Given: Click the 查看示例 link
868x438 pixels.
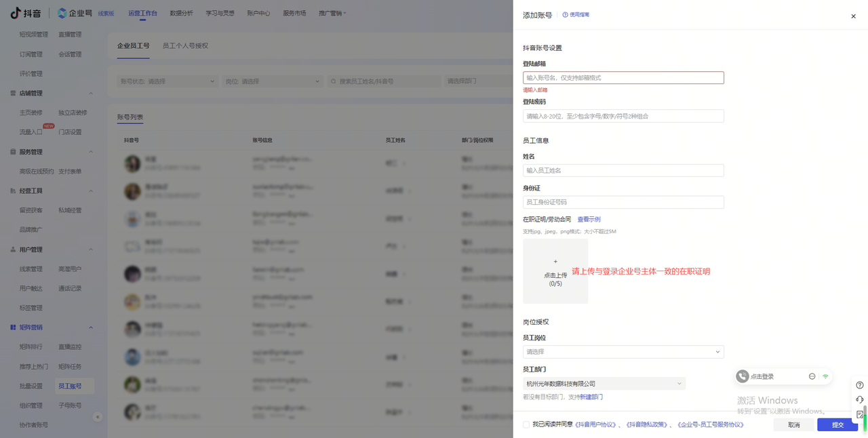Looking at the screenshot, I should coord(589,219).
